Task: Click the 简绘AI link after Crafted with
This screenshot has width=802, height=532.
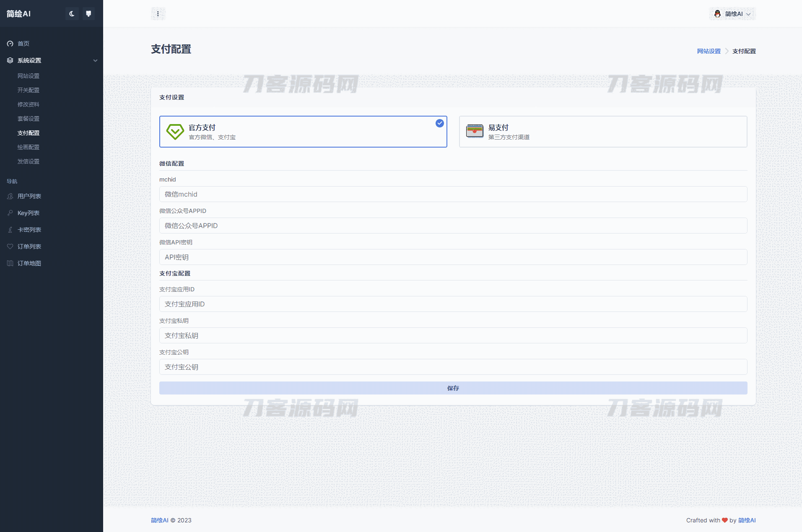Action: (747, 520)
